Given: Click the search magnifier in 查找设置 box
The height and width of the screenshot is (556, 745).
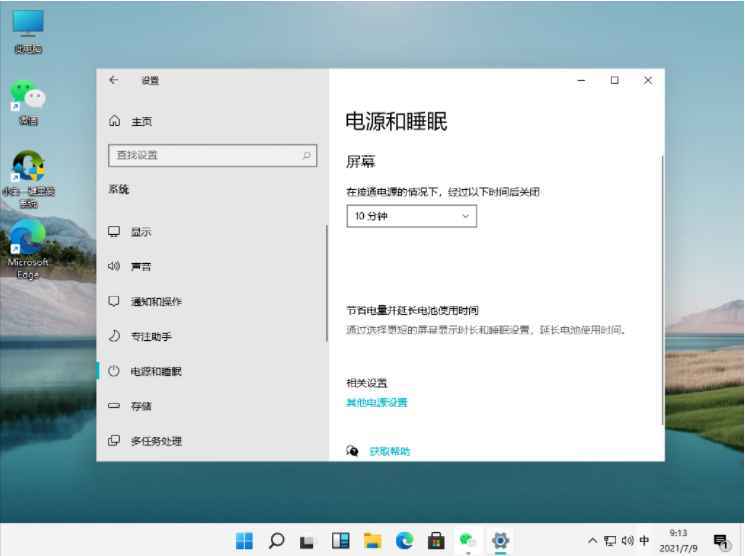Looking at the screenshot, I should pyautogui.click(x=307, y=156).
